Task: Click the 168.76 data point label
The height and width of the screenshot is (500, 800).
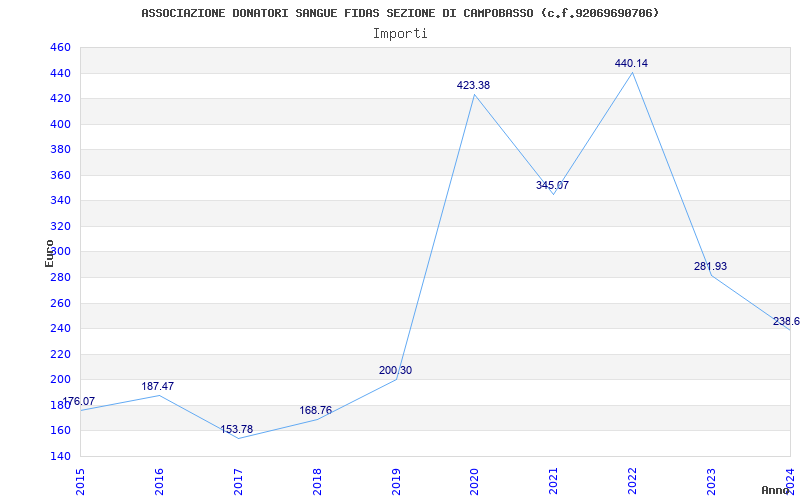Action: pos(316,410)
